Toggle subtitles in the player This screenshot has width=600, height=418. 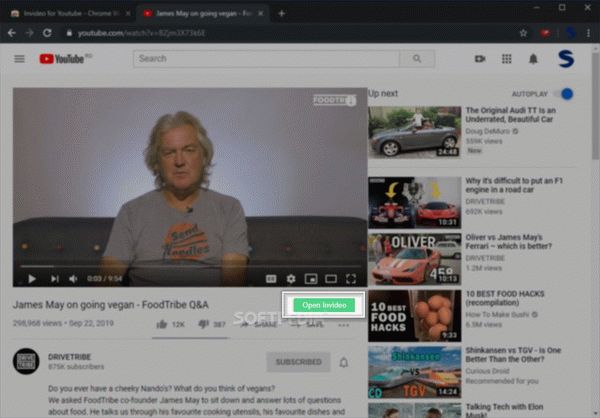click(x=271, y=279)
